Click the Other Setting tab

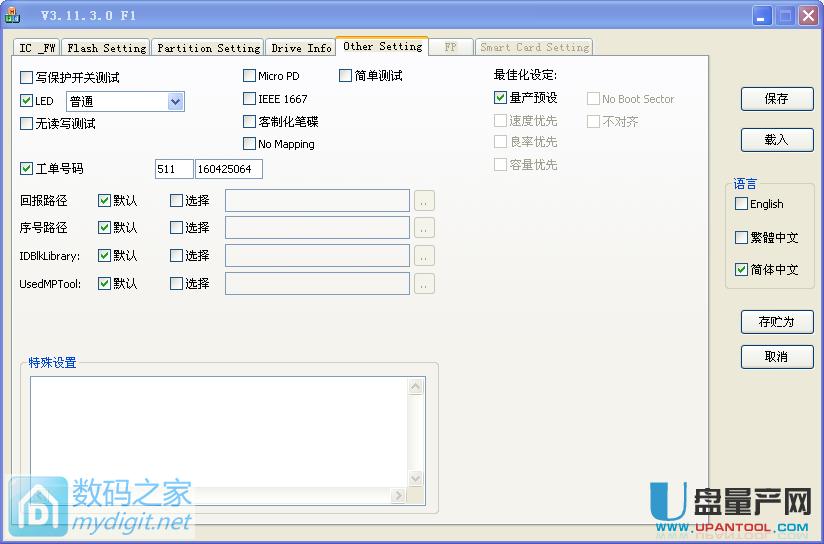pos(382,46)
